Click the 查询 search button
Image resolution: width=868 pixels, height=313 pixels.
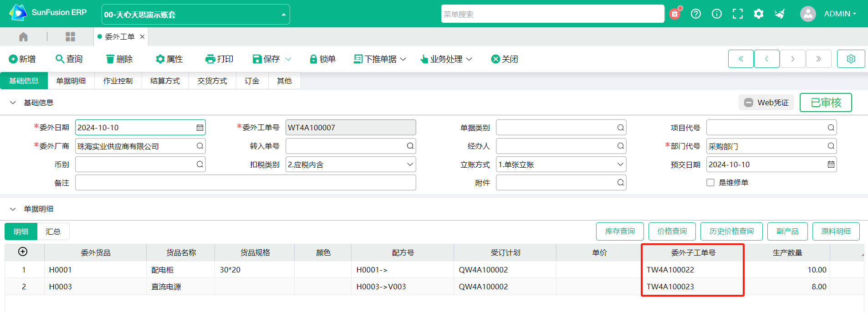coord(69,59)
